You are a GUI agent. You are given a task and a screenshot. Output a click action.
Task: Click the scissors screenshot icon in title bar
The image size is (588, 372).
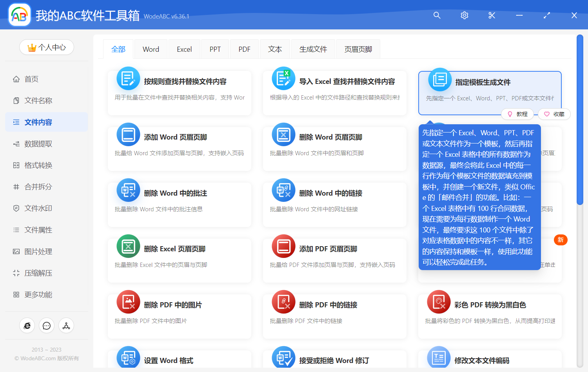tap(492, 15)
